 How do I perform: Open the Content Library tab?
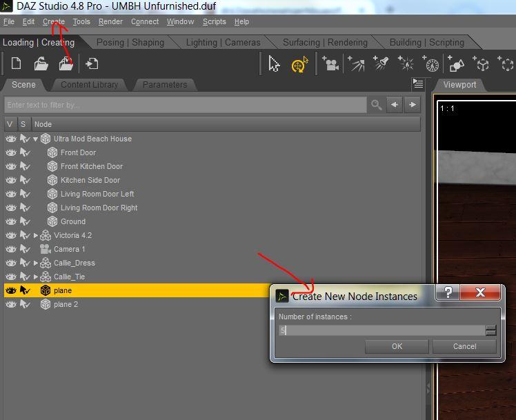(89, 85)
